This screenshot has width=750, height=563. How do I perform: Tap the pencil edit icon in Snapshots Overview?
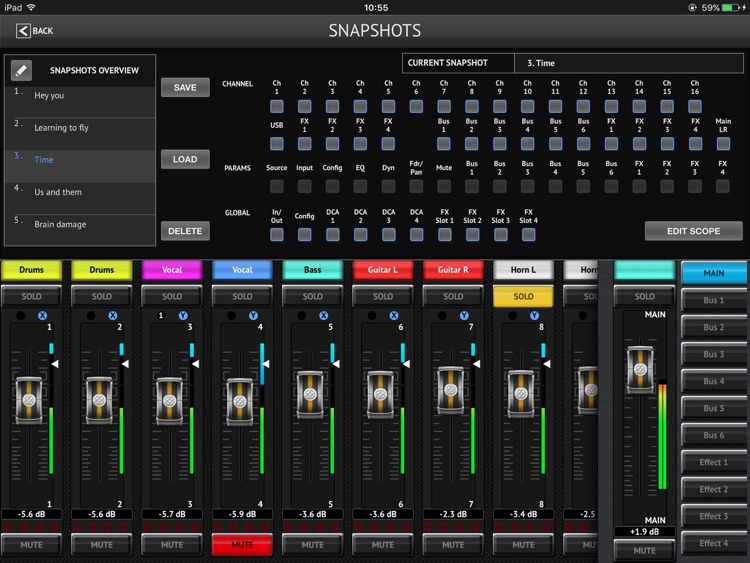22,70
